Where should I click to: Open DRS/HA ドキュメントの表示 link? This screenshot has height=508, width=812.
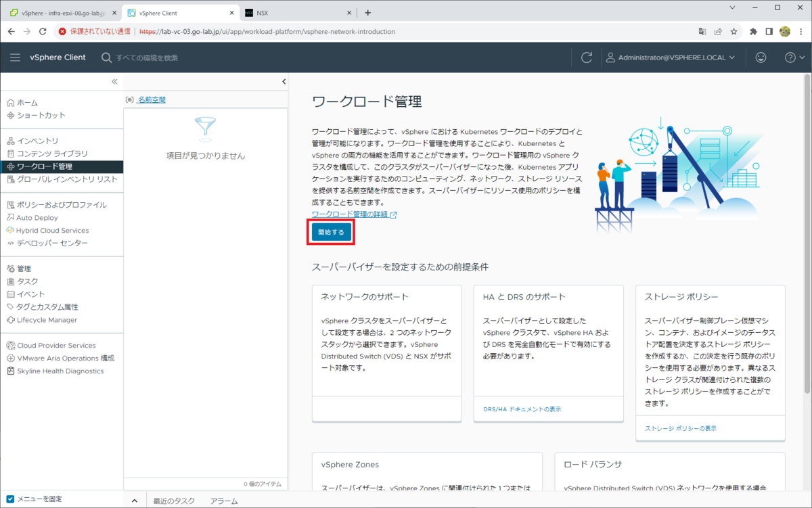(x=522, y=409)
